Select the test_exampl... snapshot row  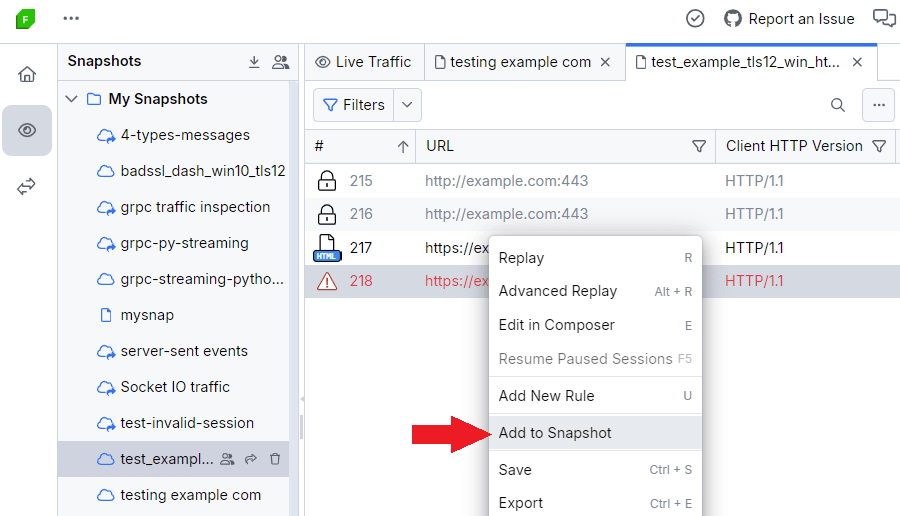pos(173,459)
